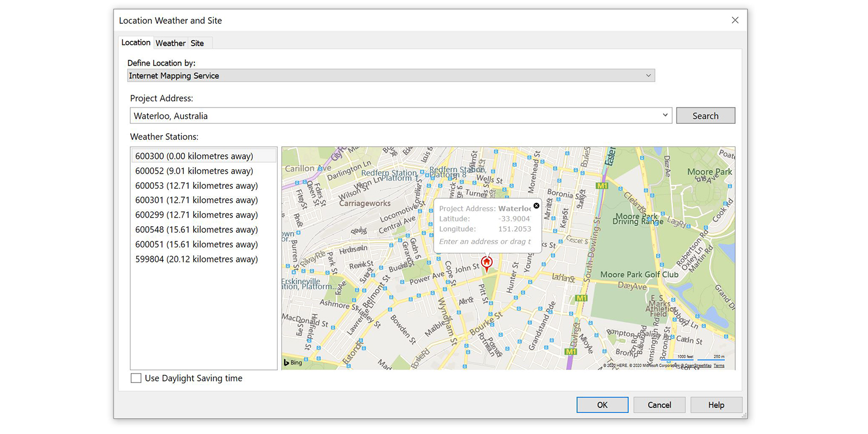Open the Site tab

pos(197,43)
